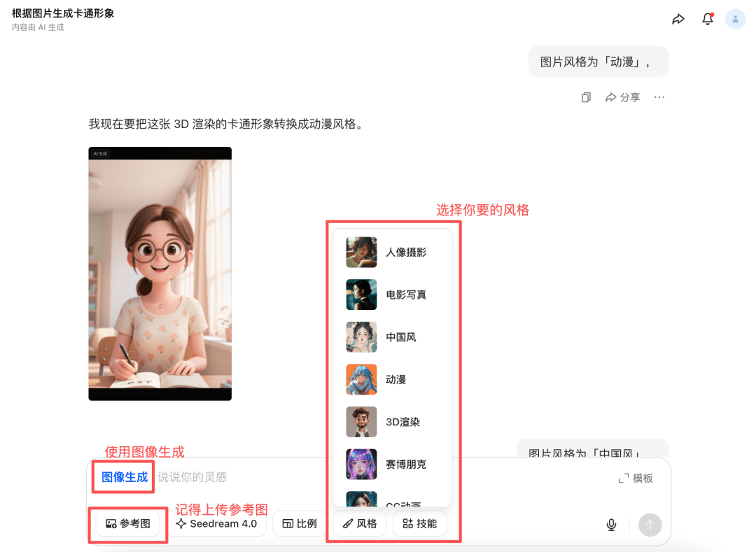Click the share arrow icon in header
Image resolution: width=756 pixels, height=552 pixels.
click(678, 20)
